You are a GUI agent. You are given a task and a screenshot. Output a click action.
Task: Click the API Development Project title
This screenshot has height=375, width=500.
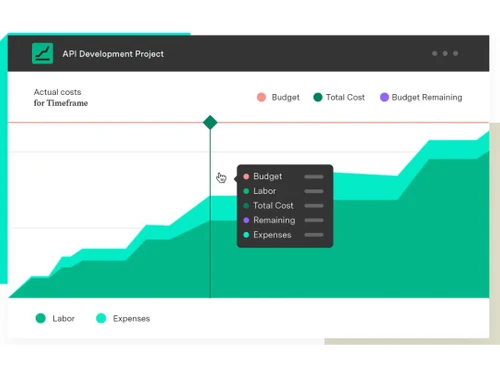[x=113, y=54]
